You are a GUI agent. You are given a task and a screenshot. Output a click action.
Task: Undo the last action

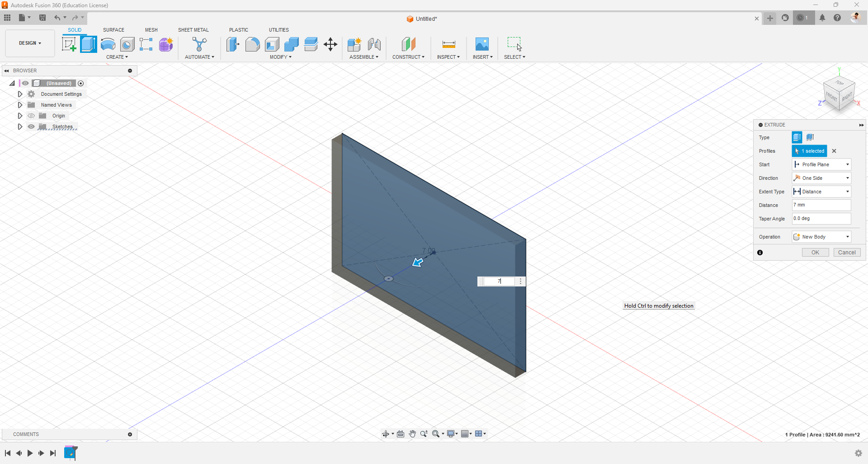57,18
